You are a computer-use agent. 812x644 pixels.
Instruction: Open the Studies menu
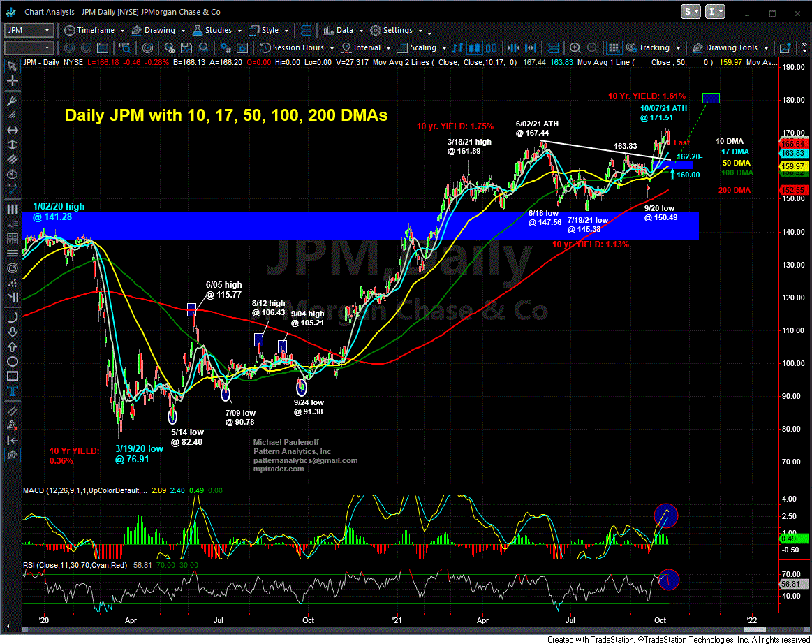[x=217, y=30]
